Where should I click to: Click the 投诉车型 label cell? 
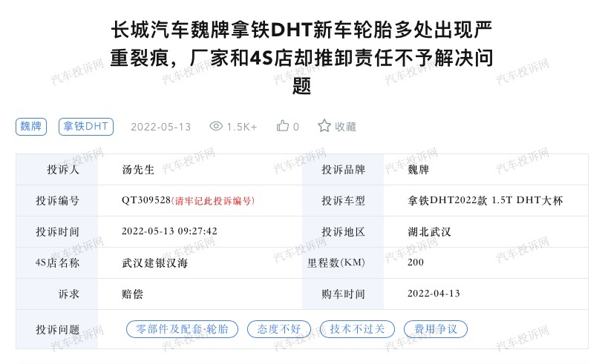click(343, 201)
